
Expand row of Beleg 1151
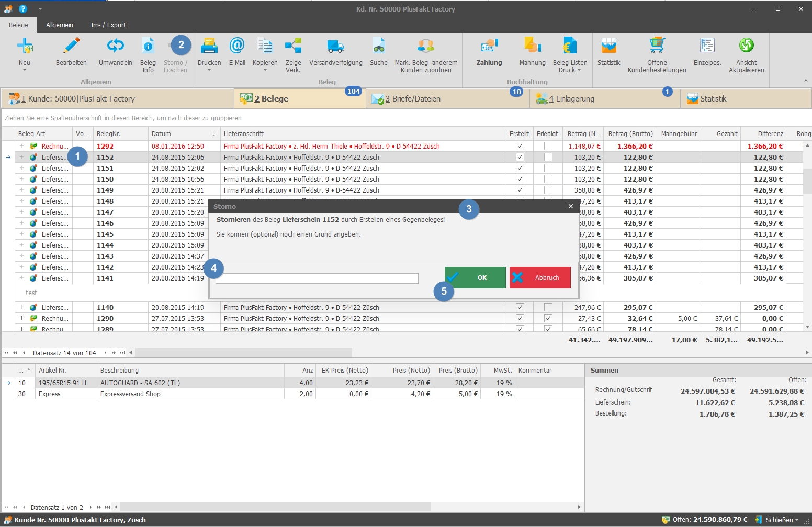click(x=21, y=168)
